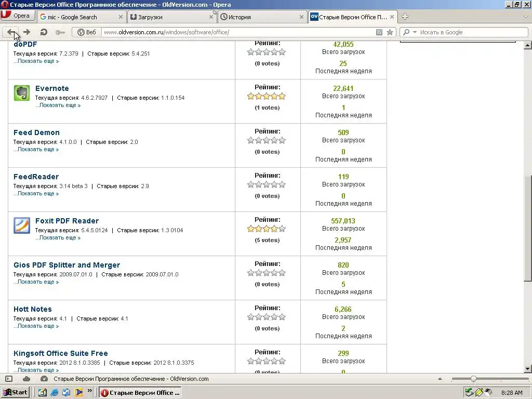Image resolution: width=532 pixels, height=399 pixels.
Task: Launch Outlook Express from quick launch
Action: click(x=66, y=393)
